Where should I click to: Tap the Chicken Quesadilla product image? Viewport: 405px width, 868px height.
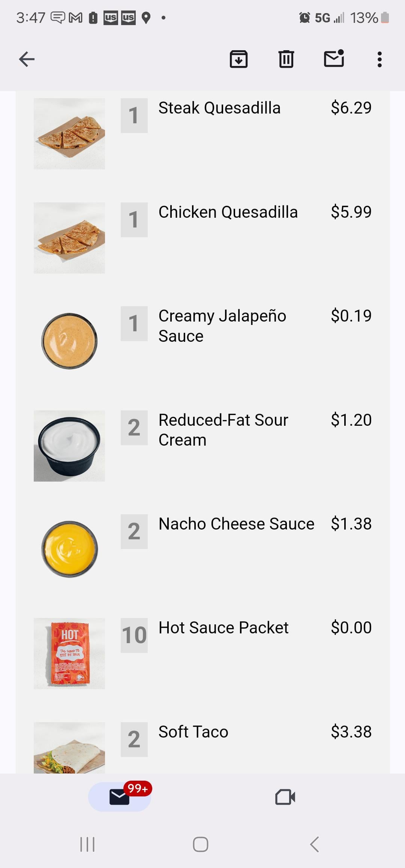click(x=69, y=238)
